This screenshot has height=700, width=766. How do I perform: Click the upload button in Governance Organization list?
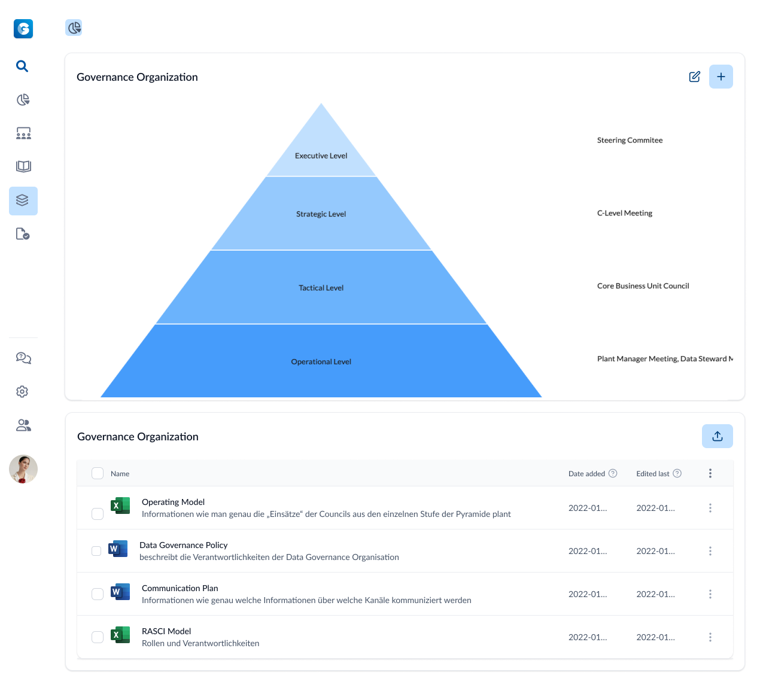(x=717, y=436)
